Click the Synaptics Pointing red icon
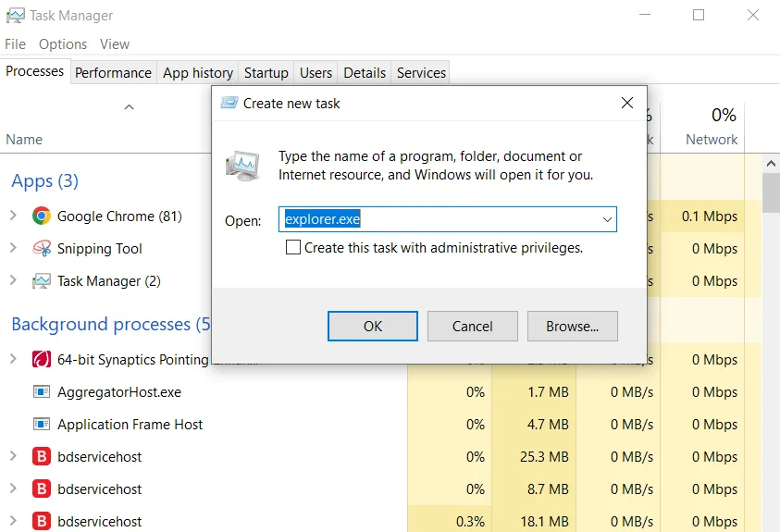This screenshot has width=780, height=532. (42, 359)
